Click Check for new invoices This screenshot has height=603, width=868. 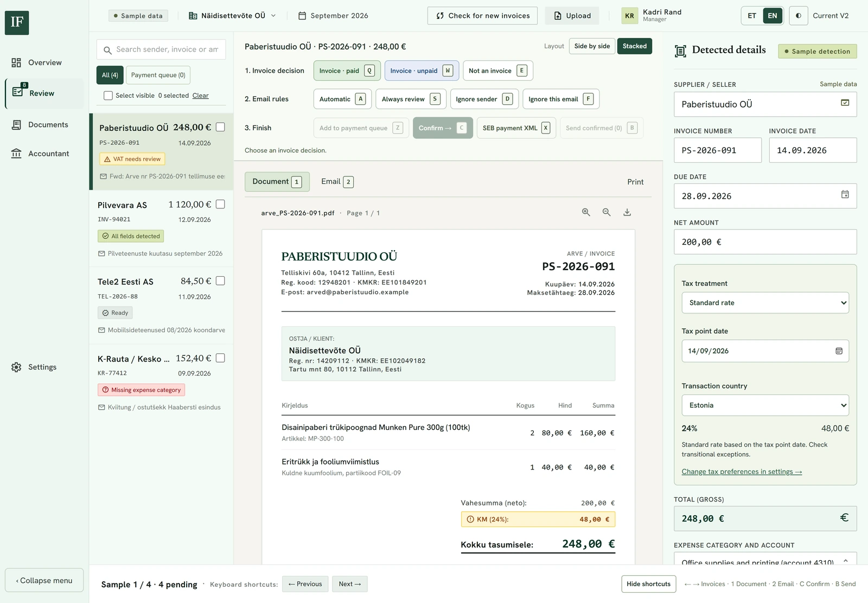482,16
